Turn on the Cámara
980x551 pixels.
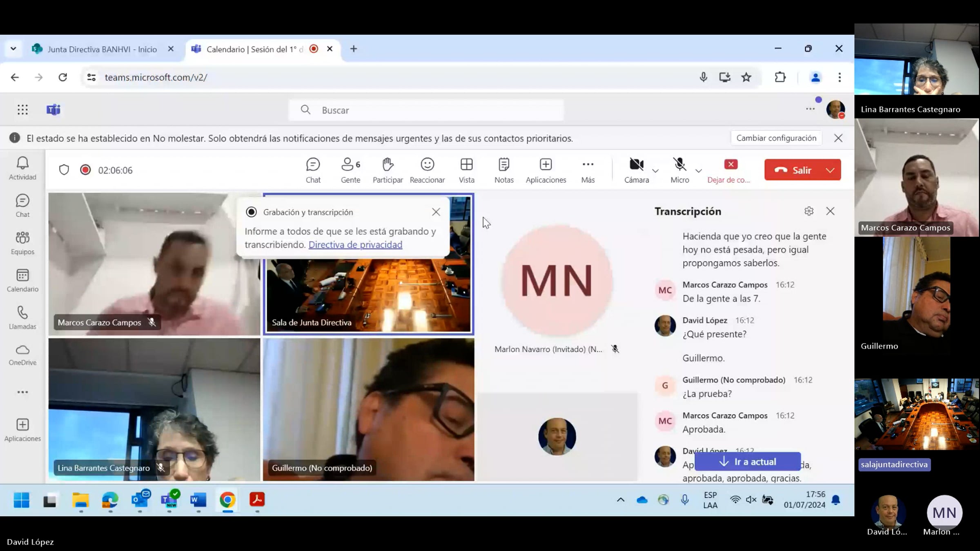tap(637, 171)
